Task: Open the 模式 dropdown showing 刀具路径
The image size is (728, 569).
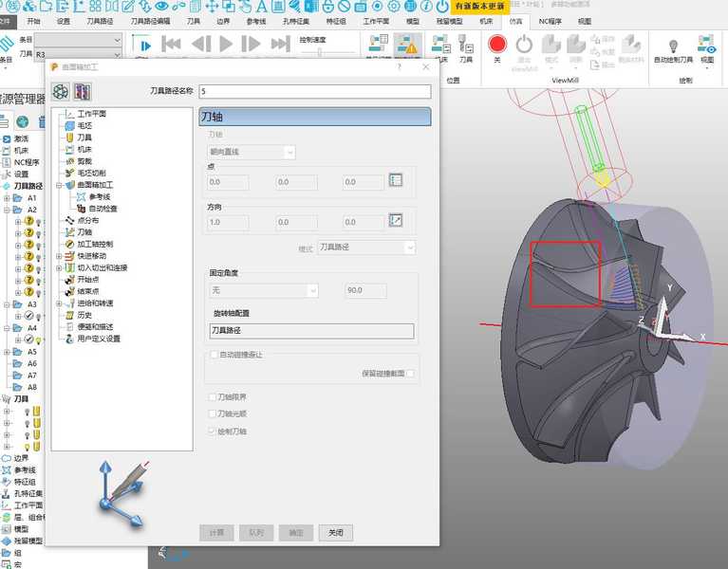Action: 366,248
